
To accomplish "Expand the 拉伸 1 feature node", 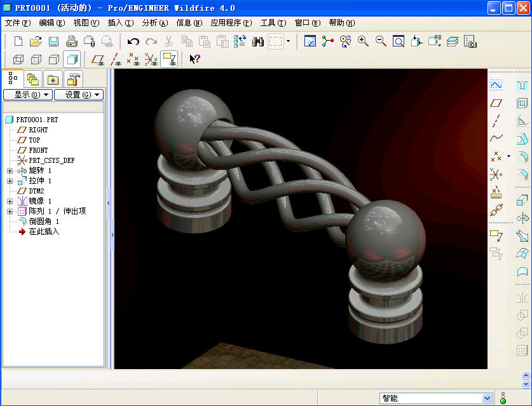I will click(x=10, y=181).
